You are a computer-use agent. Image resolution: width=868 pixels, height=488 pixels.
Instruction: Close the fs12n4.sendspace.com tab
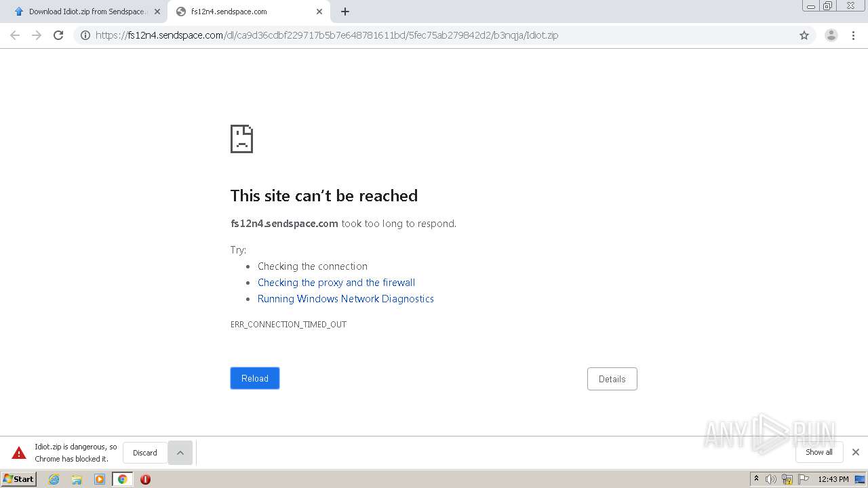319,12
